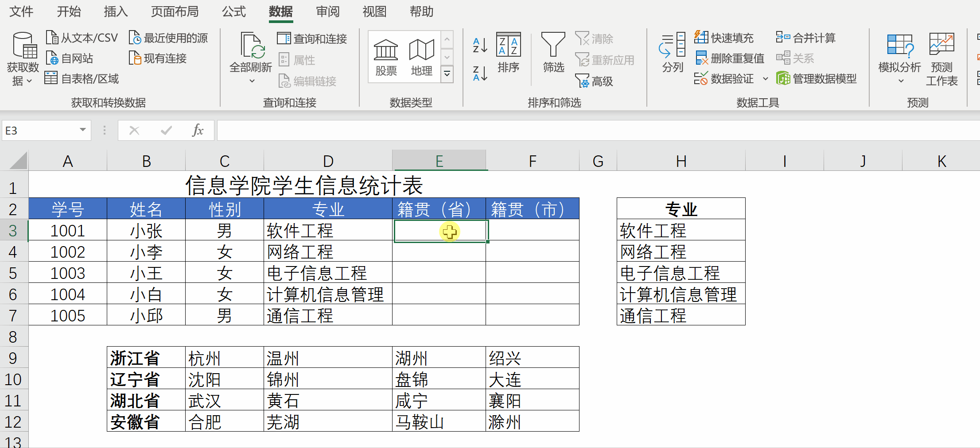Select the 大连 cell

(533, 379)
